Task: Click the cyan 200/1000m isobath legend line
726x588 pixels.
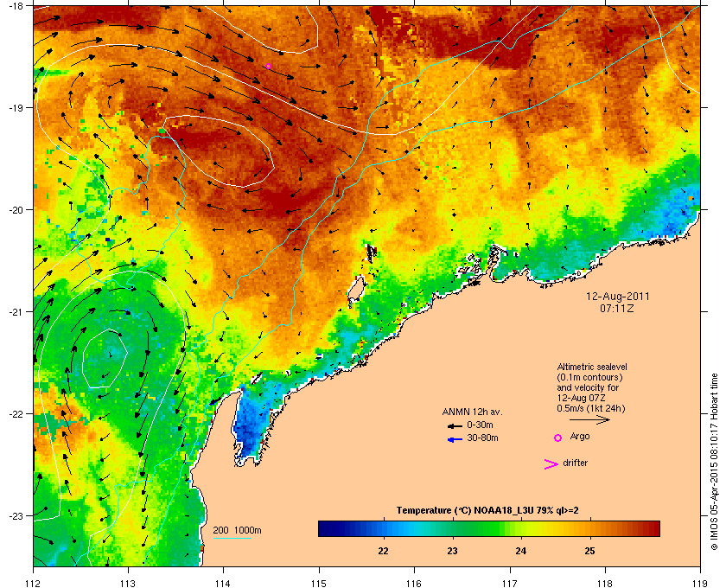Action: click(x=232, y=539)
